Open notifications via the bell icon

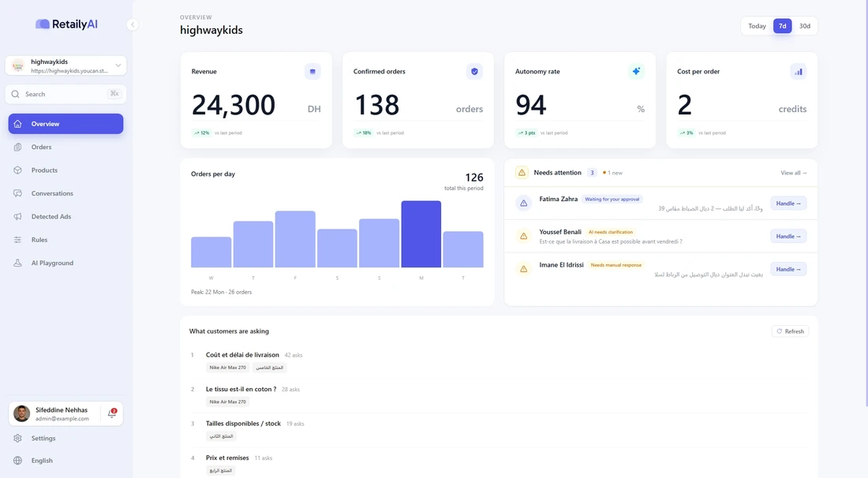[x=112, y=413]
